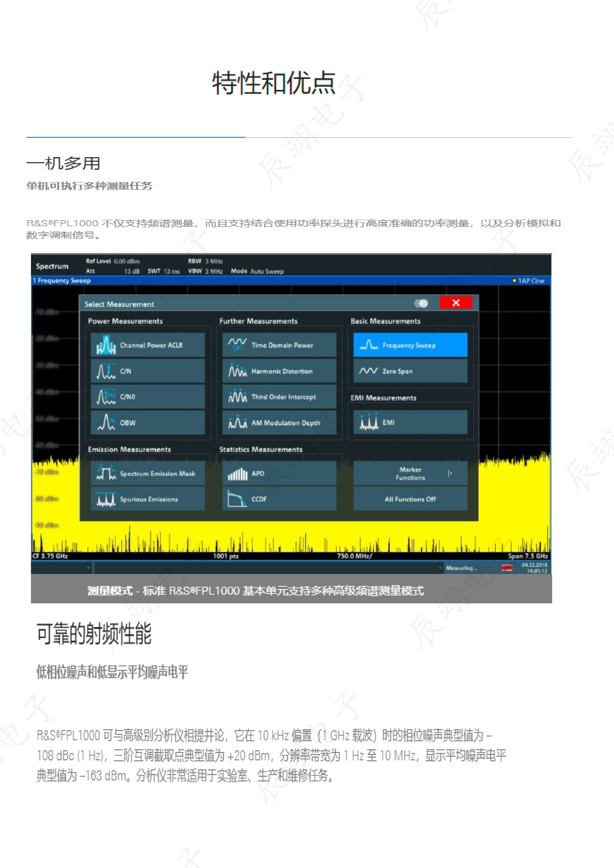Click the All Functions Off button
The image size is (614, 868).
(x=410, y=499)
